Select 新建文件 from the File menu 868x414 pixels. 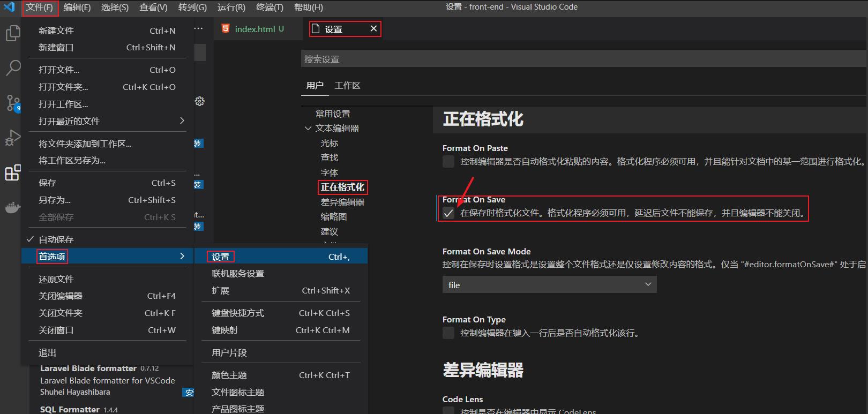coord(107,31)
